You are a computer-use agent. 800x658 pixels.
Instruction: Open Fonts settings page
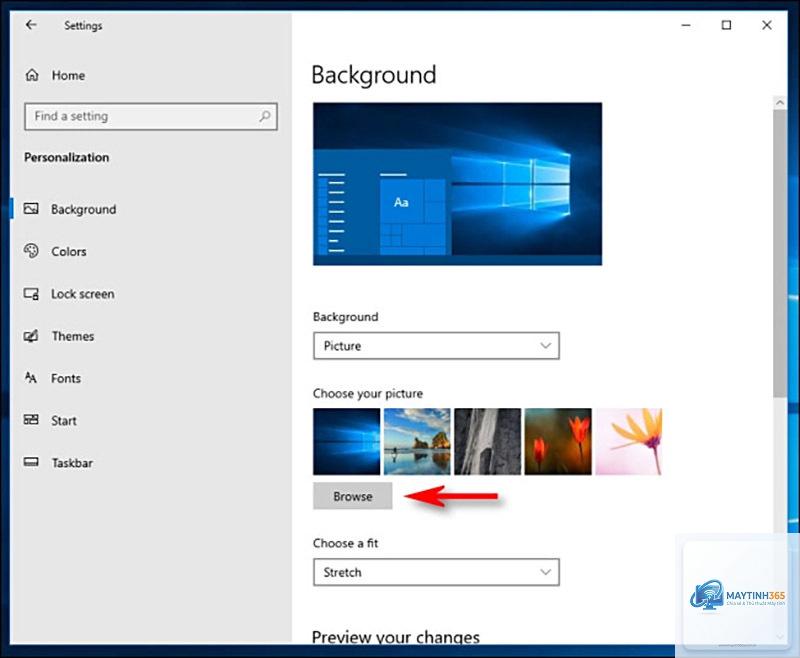point(66,378)
